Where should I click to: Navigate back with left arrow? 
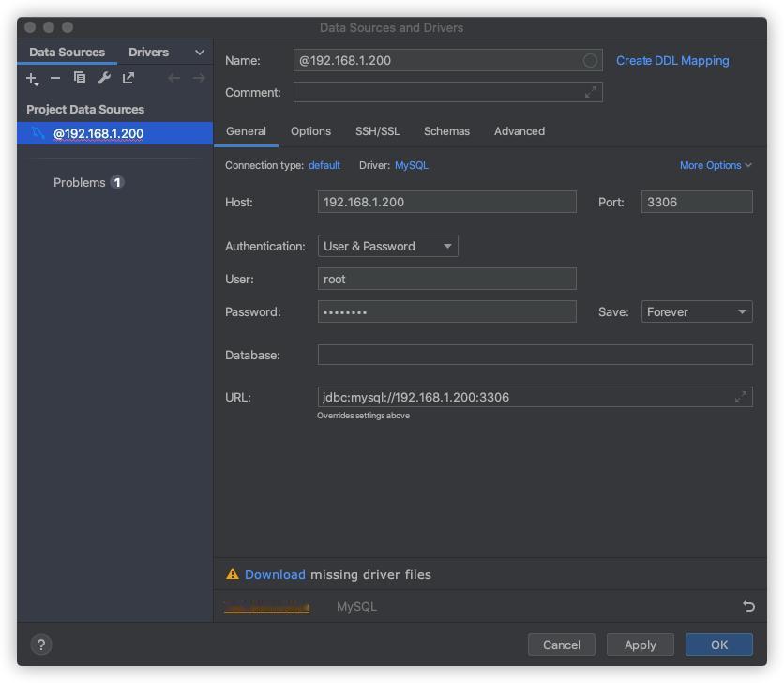173,78
